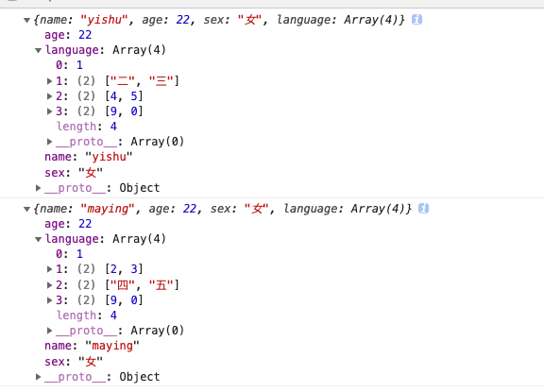The width and height of the screenshot is (544, 392).
Task: Expand index 1 array with "二", "三"
Action: (x=50, y=81)
